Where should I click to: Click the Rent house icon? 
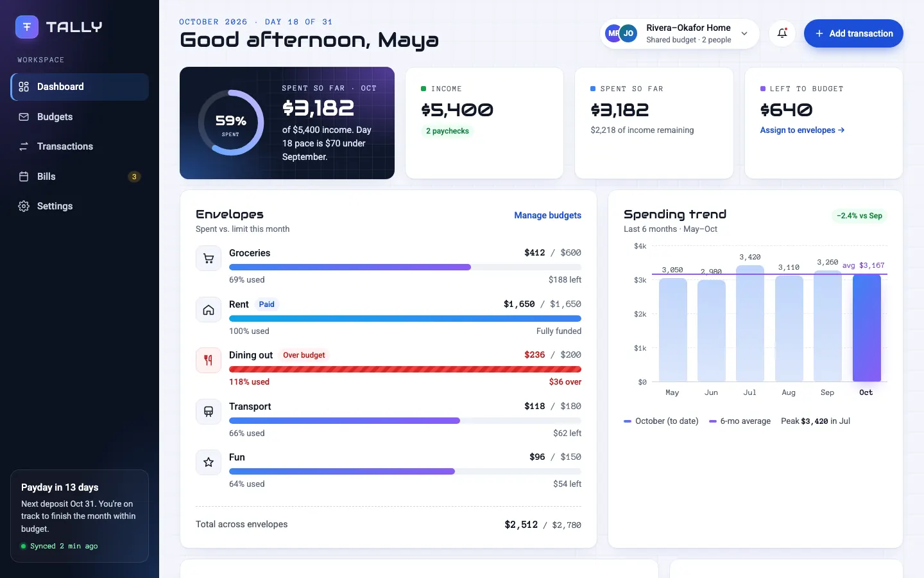209,310
